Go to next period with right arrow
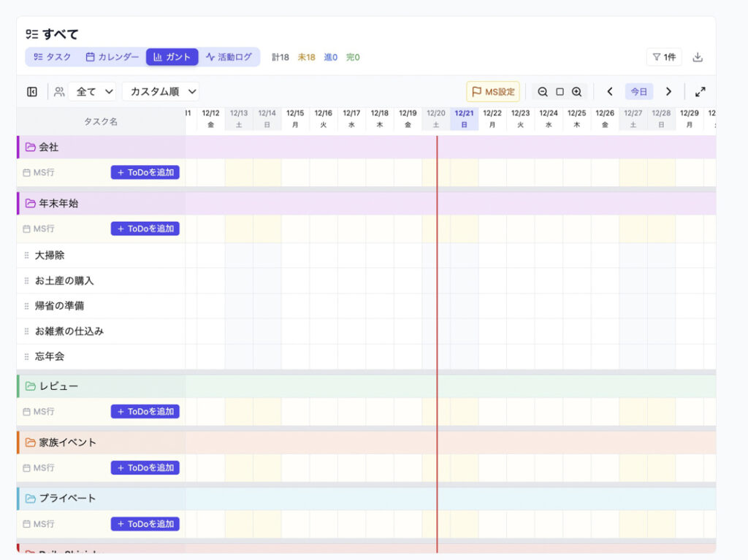This screenshot has width=748, height=560. [668, 92]
